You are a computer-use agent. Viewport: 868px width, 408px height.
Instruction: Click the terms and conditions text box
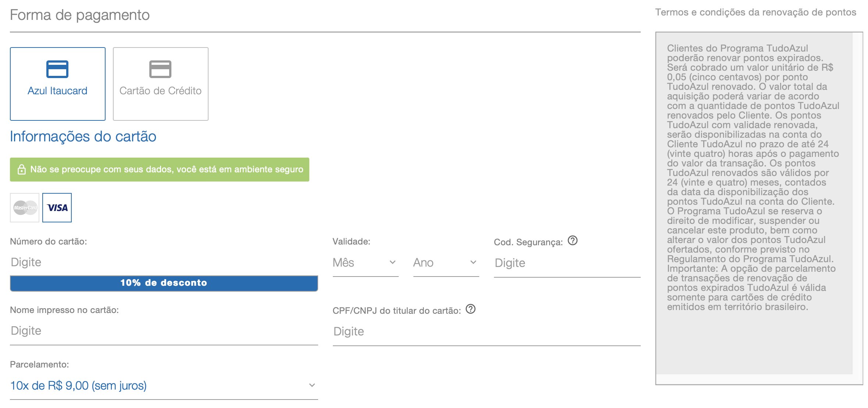759,208
